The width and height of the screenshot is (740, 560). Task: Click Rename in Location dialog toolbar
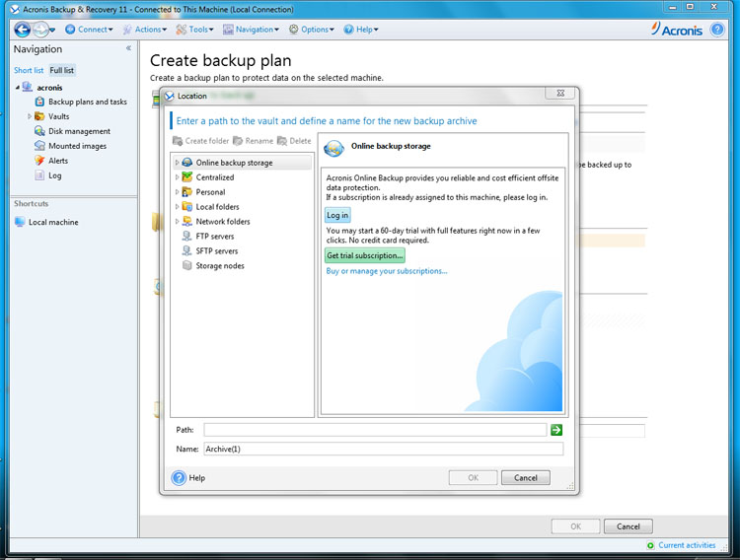pyautogui.click(x=253, y=141)
